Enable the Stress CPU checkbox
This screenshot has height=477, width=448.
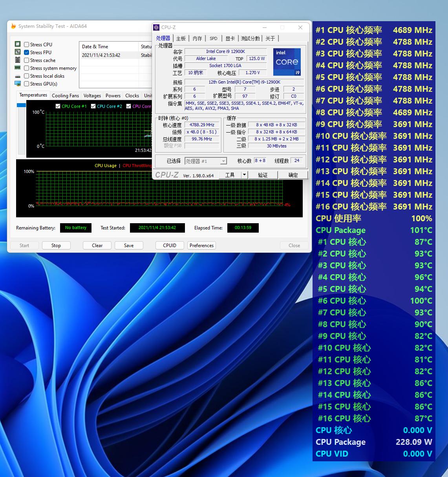pyautogui.click(x=26, y=44)
